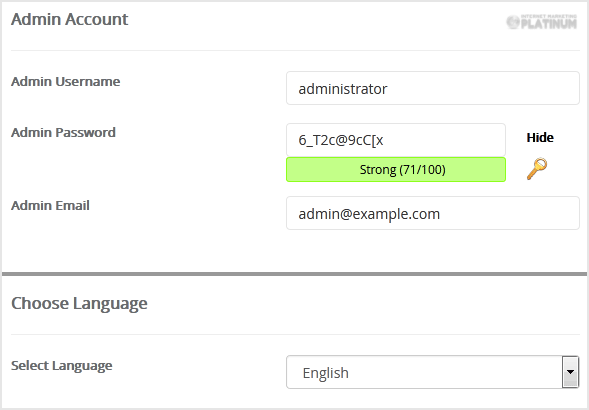
Task: Click the thick gray divider between sections
Action: coord(294,274)
